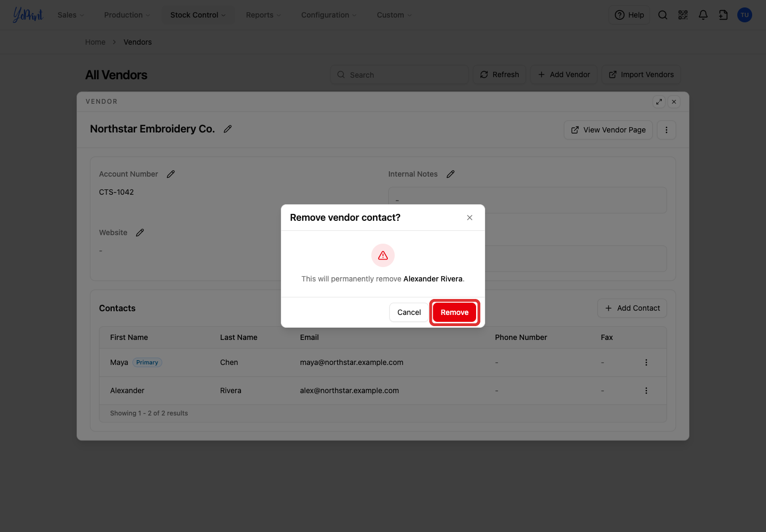Edit the vendor name Northstar Embroidery Co.
Viewport: 766px width, 532px height.
click(228, 129)
